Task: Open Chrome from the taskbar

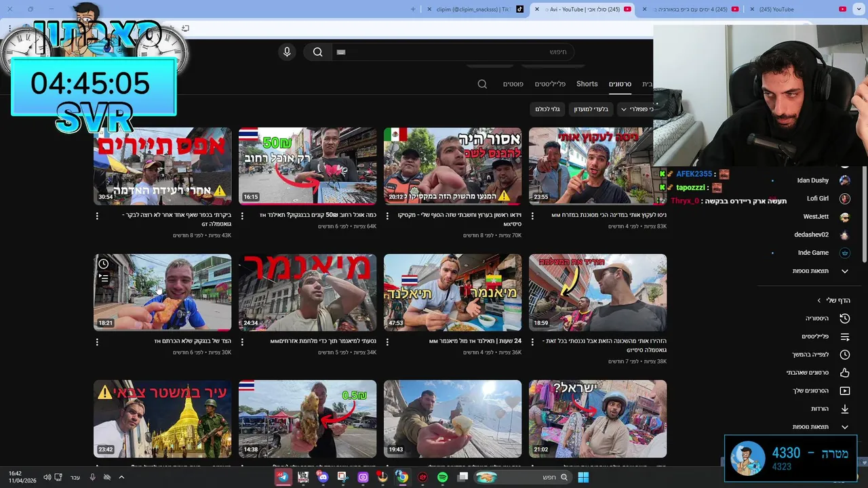Action: coord(403,477)
